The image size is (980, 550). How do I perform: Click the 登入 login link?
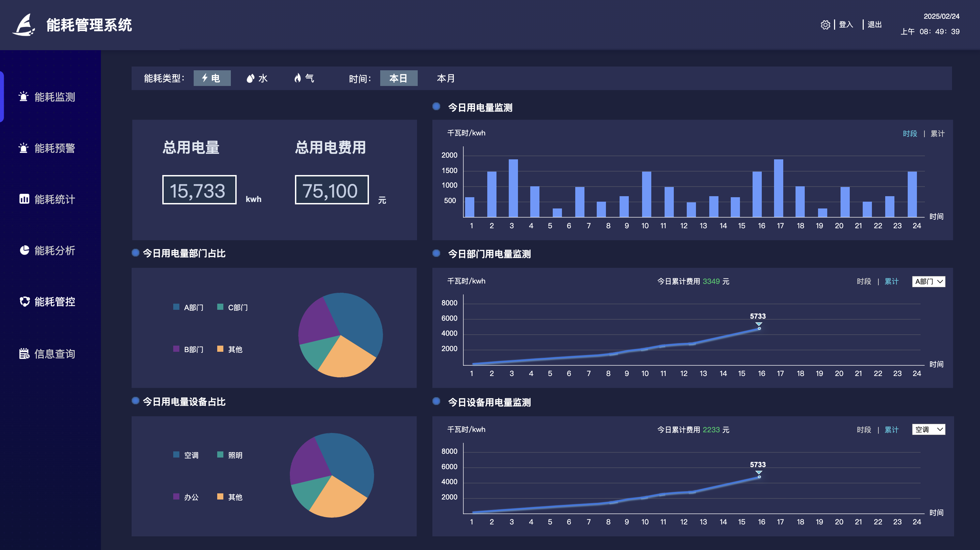(x=846, y=25)
